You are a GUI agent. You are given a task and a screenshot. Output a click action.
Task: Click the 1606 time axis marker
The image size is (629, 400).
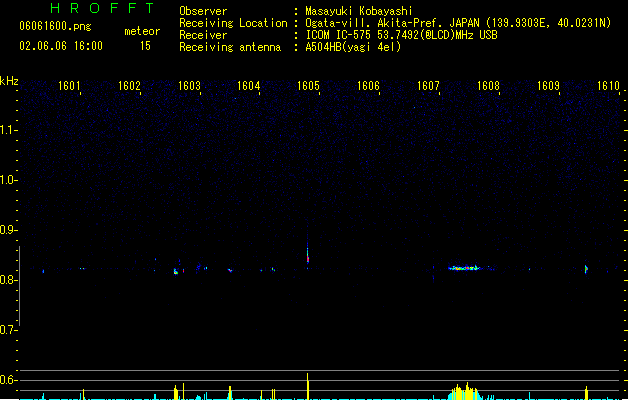pyautogui.click(x=368, y=86)
